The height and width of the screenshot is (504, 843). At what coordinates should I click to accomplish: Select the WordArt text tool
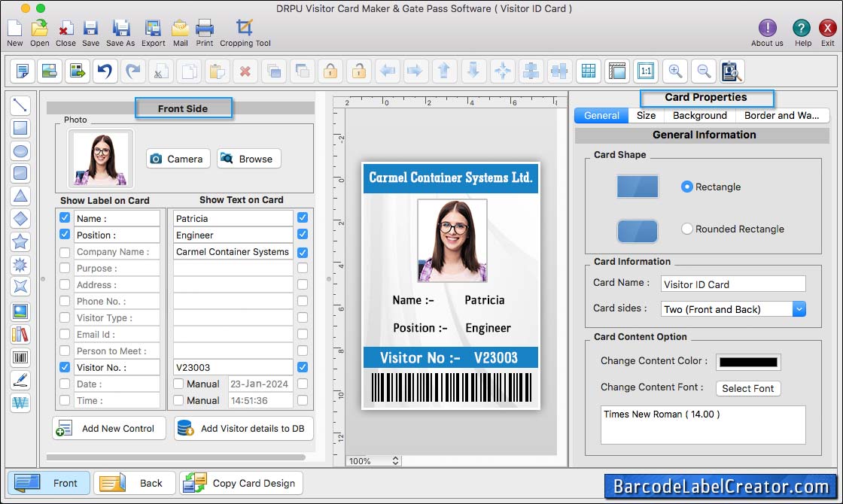click(x=20, y=402)
